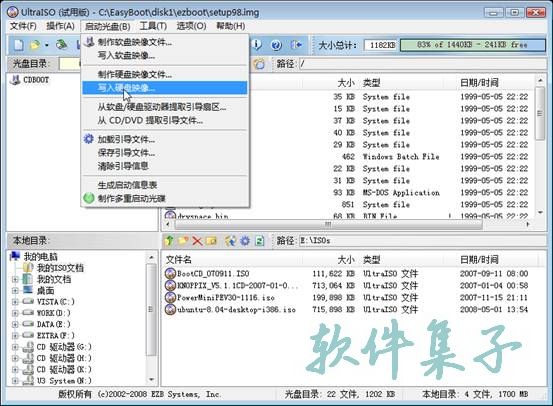
Task: Open the 选项(O) menu
Action: (191, 26)
